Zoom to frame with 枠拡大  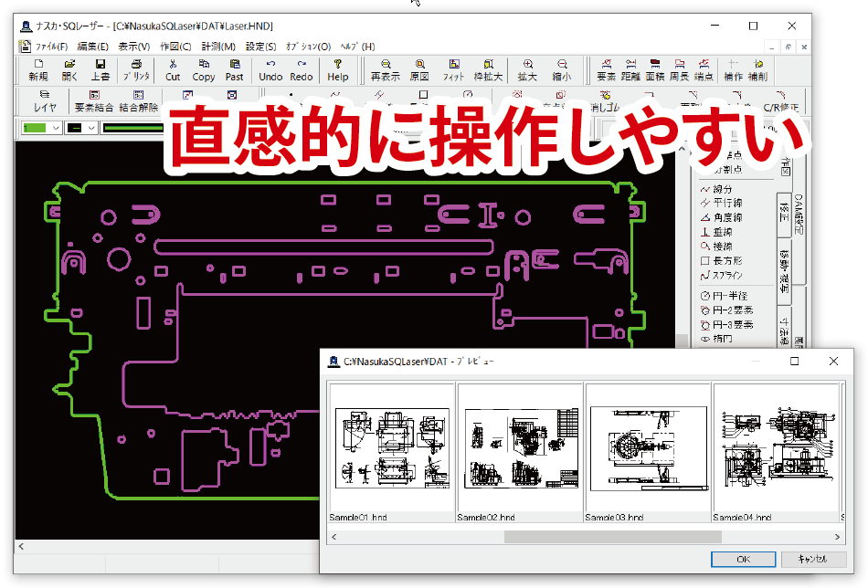pos(488,70)
